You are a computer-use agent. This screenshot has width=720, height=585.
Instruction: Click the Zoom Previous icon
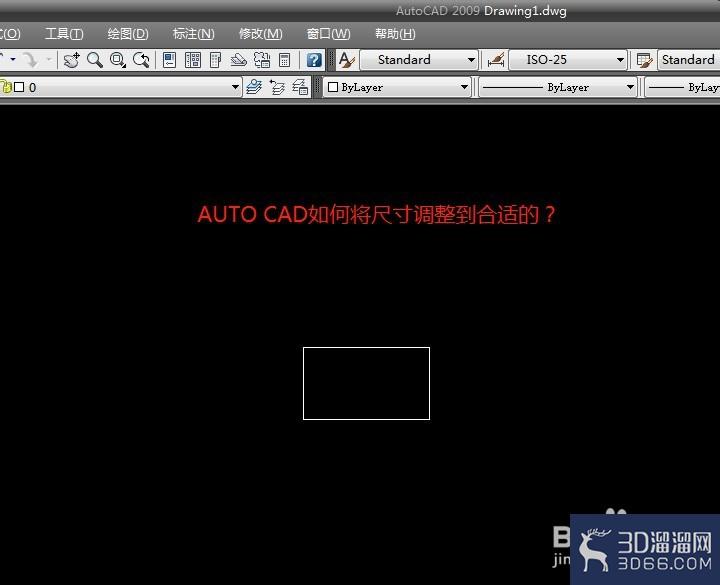coord(141,60)
